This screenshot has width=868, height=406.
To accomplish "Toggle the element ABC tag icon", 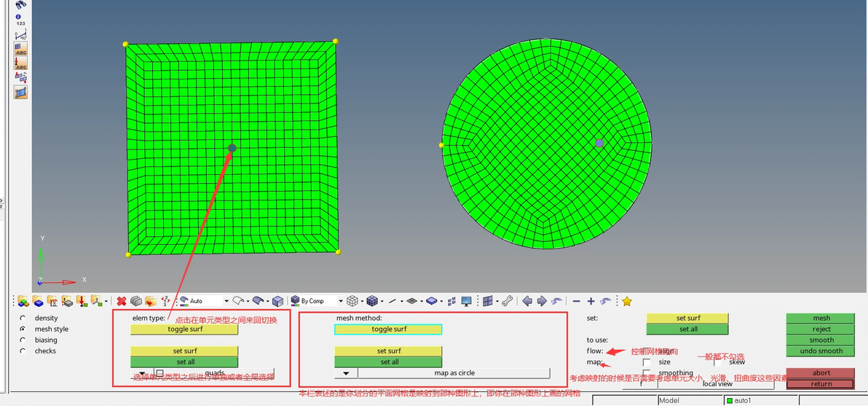I will (21, 49).
